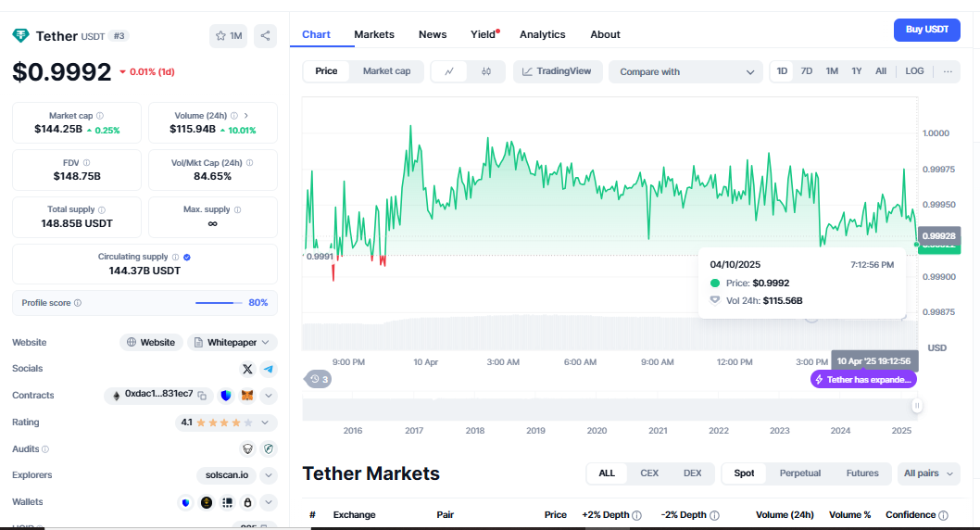Click the Tether logo icon

pyautogui.click(x=20, y=35)
